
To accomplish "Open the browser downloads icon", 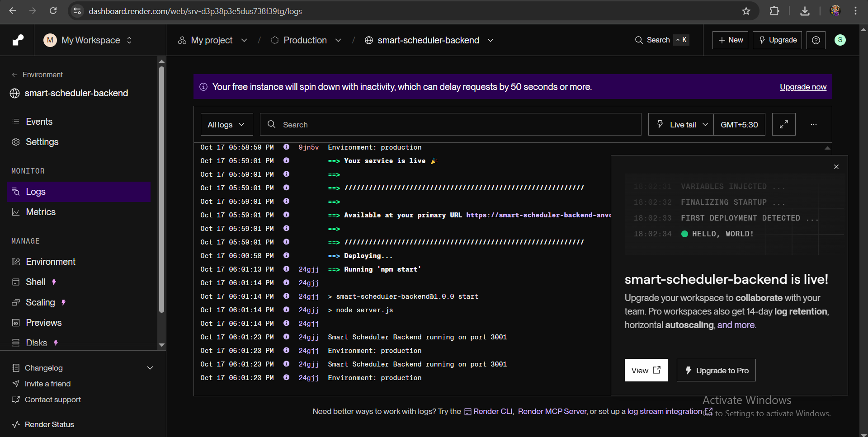I will 805,11.
